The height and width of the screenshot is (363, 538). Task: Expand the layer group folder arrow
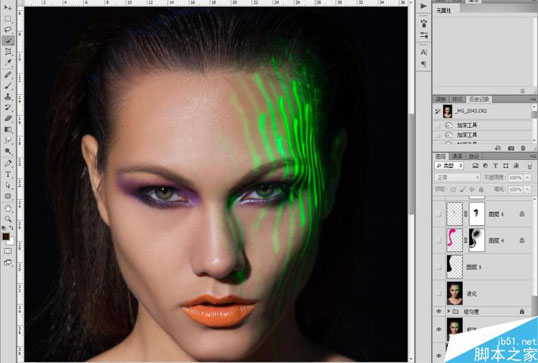[448, 312]
